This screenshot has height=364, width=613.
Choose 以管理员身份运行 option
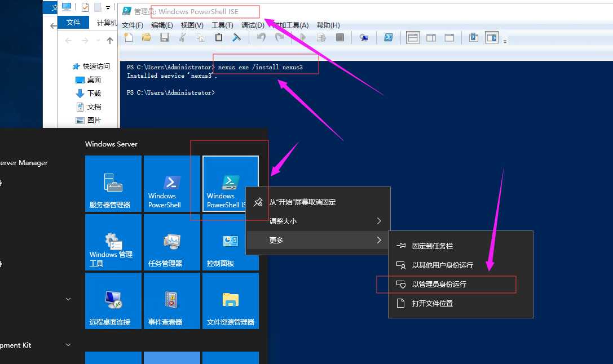[x=461, y=285]
